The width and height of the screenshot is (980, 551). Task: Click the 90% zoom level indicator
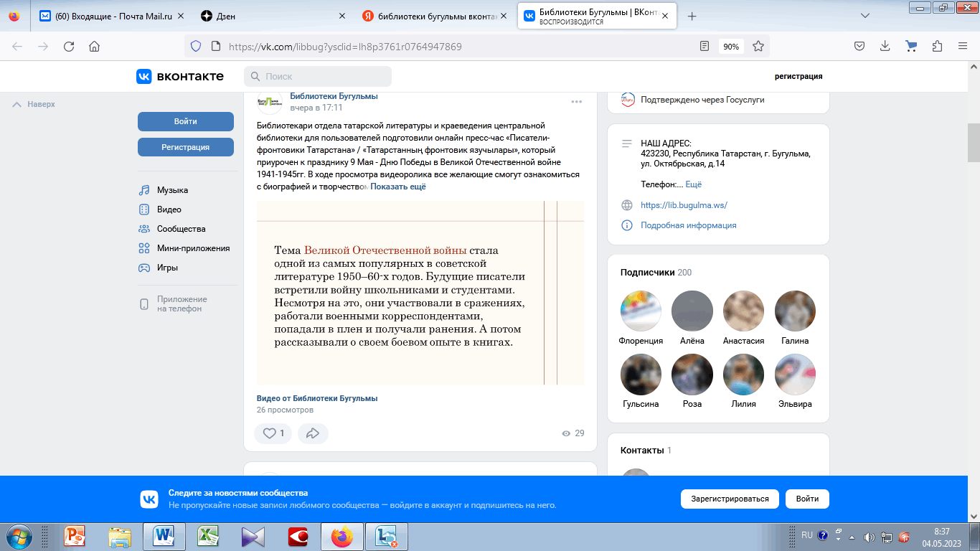pos(731,47)
